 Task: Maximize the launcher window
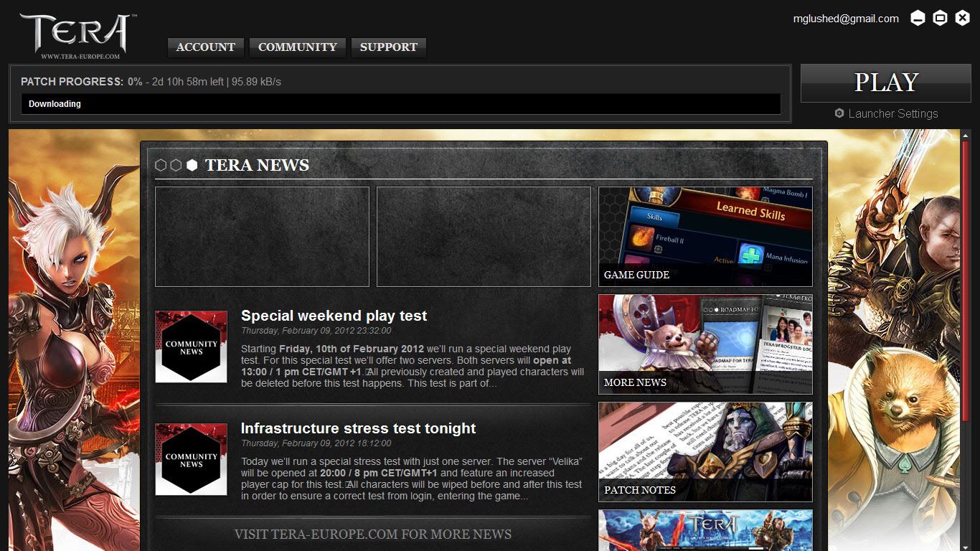click(x=940, y=18)
